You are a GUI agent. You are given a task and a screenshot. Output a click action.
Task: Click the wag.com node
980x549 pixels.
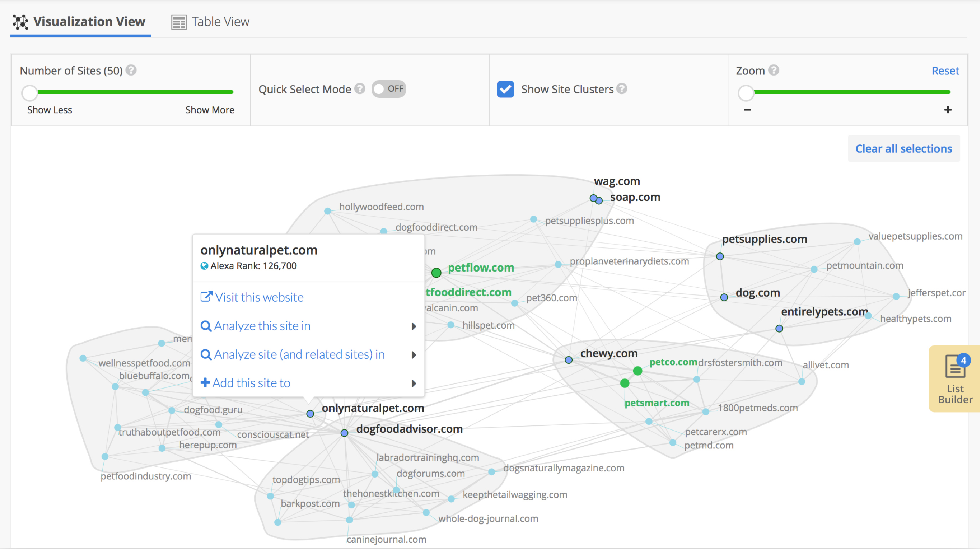point(593,198)
